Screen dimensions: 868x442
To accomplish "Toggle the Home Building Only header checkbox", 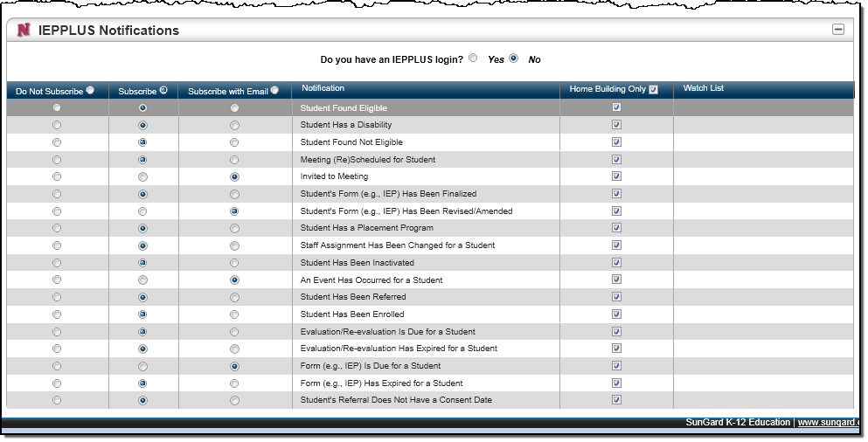I will [x=653, y=90].
